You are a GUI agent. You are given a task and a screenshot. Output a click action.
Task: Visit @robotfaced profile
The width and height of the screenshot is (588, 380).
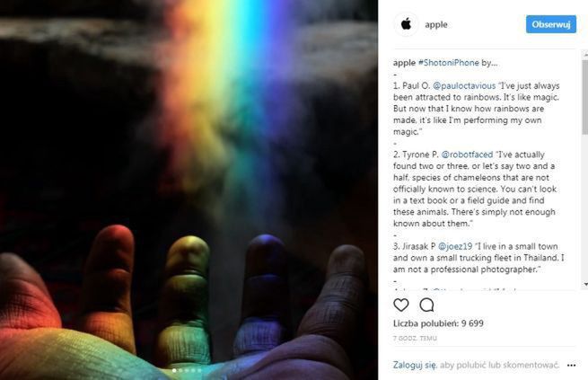pyautogui.click(x=467, y=155)
